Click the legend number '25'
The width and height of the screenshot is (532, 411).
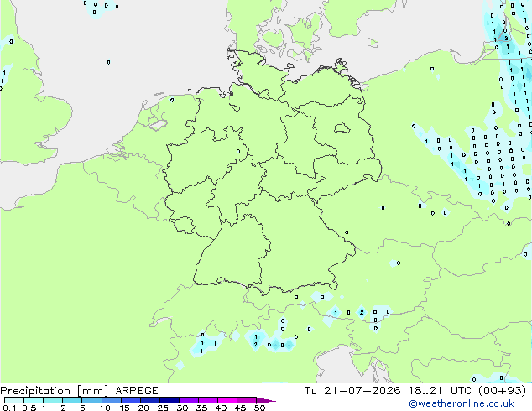tap(163, 408)
